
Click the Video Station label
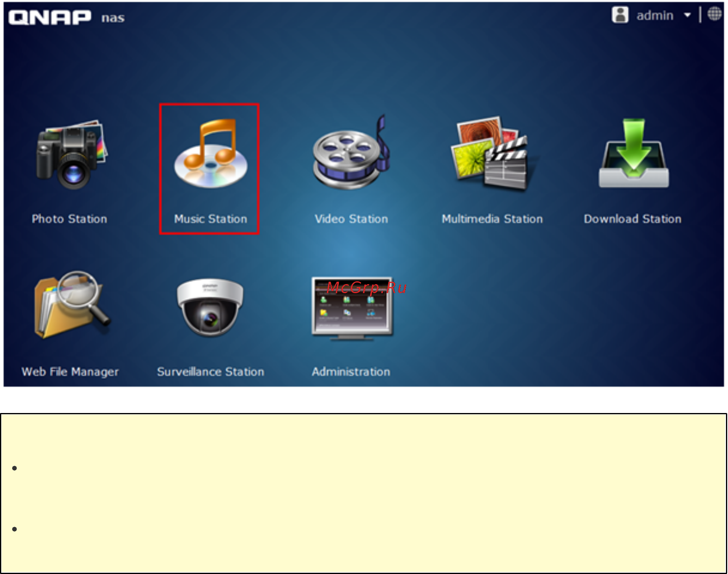pos(351,219)
